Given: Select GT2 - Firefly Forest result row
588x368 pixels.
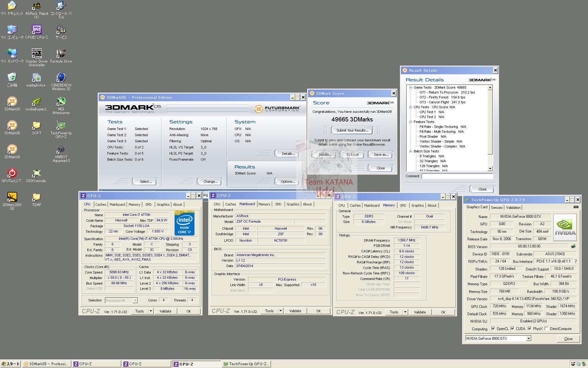Looking at the screenshot, I should (x=442, y=97).
